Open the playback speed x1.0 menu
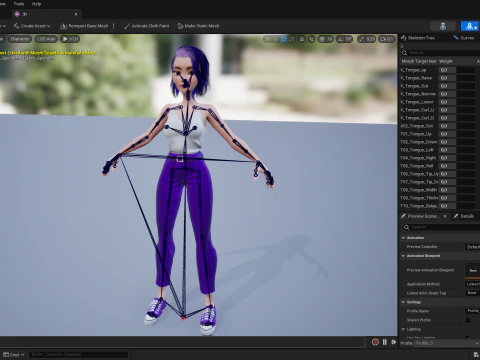Image resolution: width=480 pixels, height=360 pixels. pos(70,39)
